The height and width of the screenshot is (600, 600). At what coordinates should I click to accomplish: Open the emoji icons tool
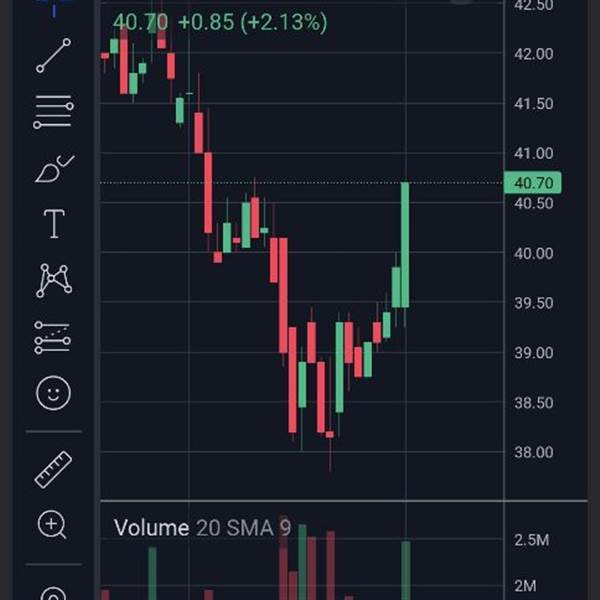(54, 393)
